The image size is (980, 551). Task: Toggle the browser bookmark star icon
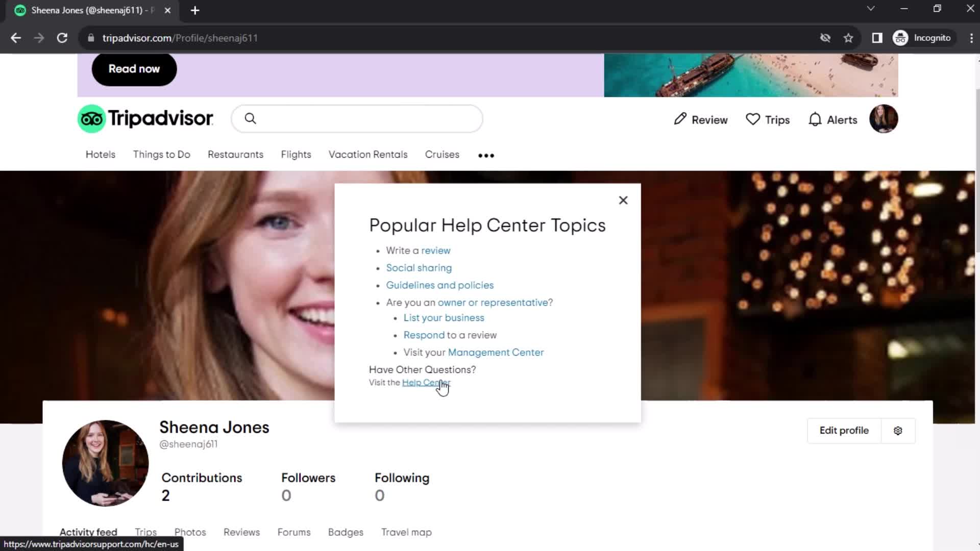[850, 38]
